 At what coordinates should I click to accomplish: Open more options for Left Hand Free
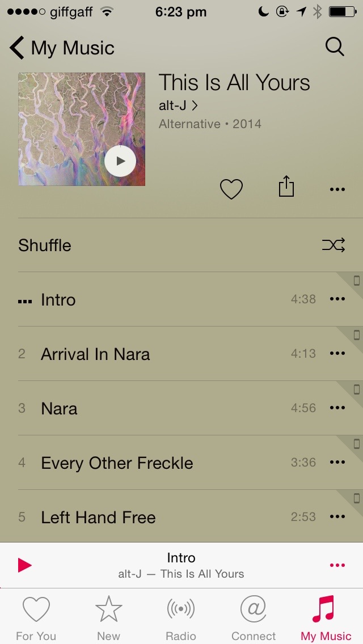coord(337,516)
